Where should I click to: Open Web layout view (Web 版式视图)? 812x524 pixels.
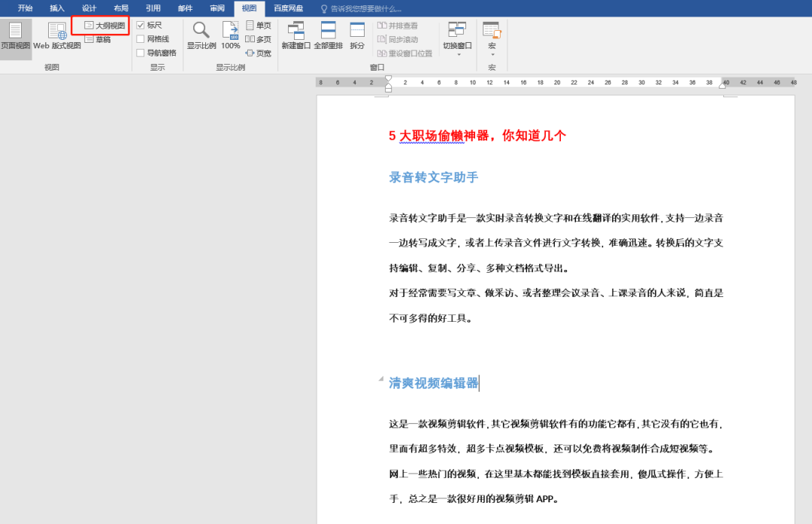[57, 36]
